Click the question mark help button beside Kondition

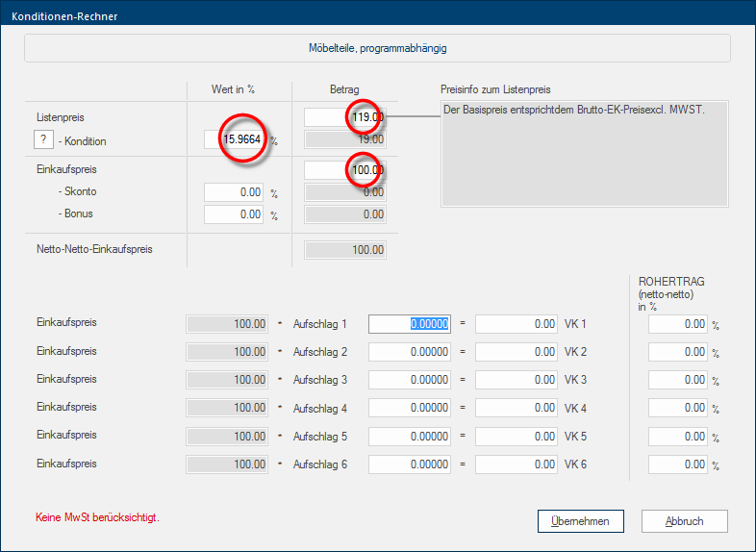(x=43, y=140)
